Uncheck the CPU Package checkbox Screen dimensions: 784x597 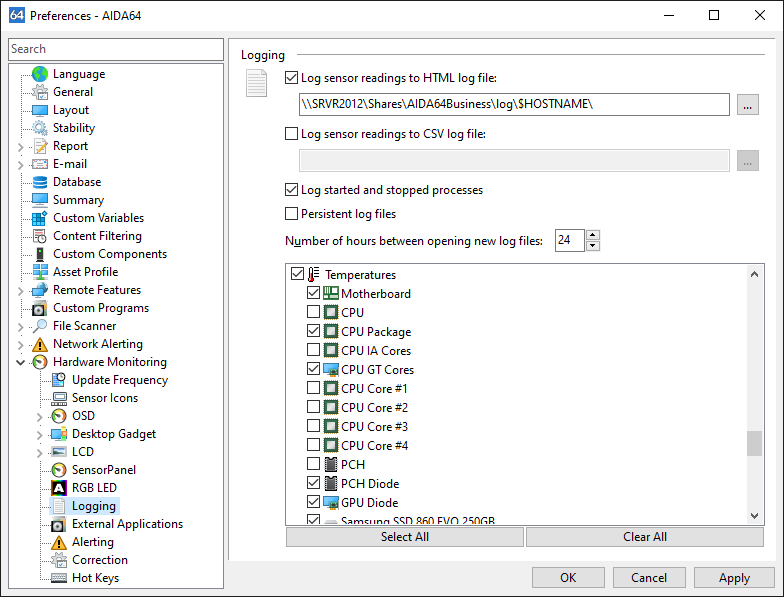point(314,331)
